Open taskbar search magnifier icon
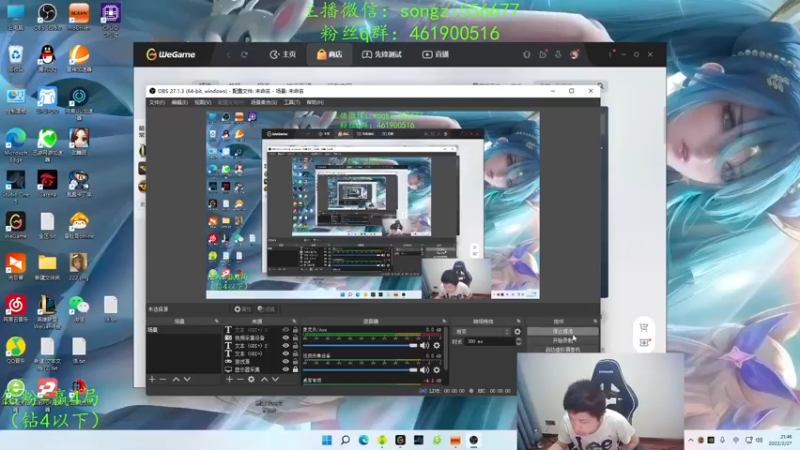Screen dimensions: 800x450 point(345,440)
